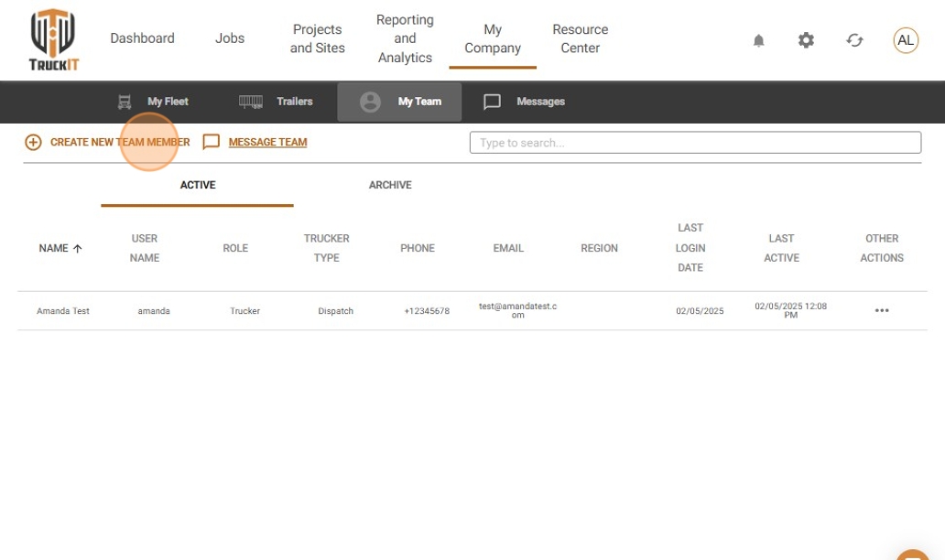Screen dimensions: 945x560
Task: Click the +12345678 phone cell
Action: click(x=427, y=311)
